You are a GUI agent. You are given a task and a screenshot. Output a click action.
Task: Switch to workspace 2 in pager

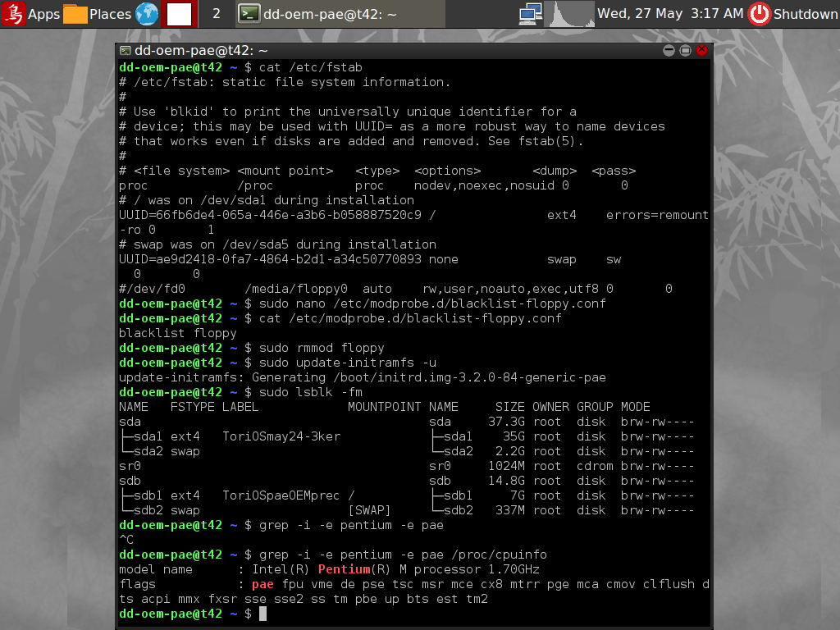tap(216, 14)
